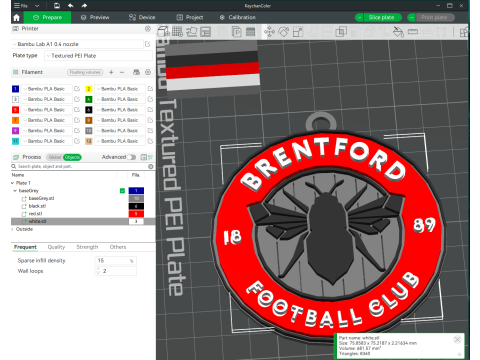Viewport: 480px width, 360px height.
Task: Click the Redo arrow
Action: (x=84, y=6)
